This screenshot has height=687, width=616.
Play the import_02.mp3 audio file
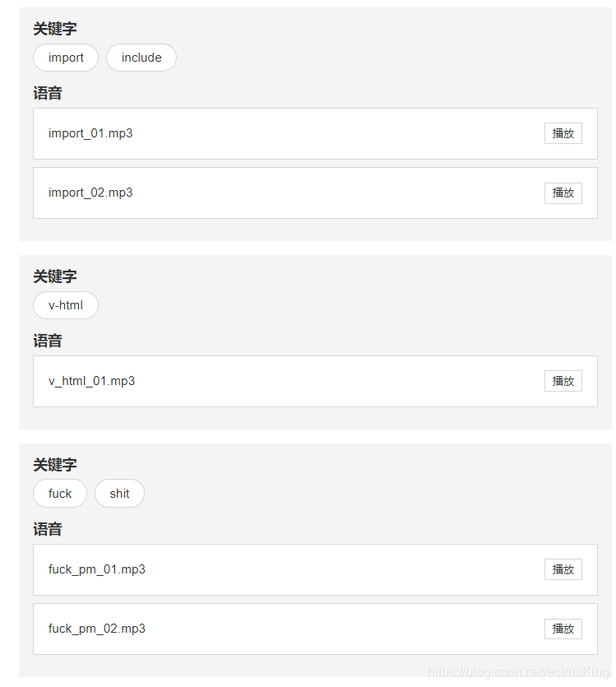pyautogui.click(x=563, y=193)
